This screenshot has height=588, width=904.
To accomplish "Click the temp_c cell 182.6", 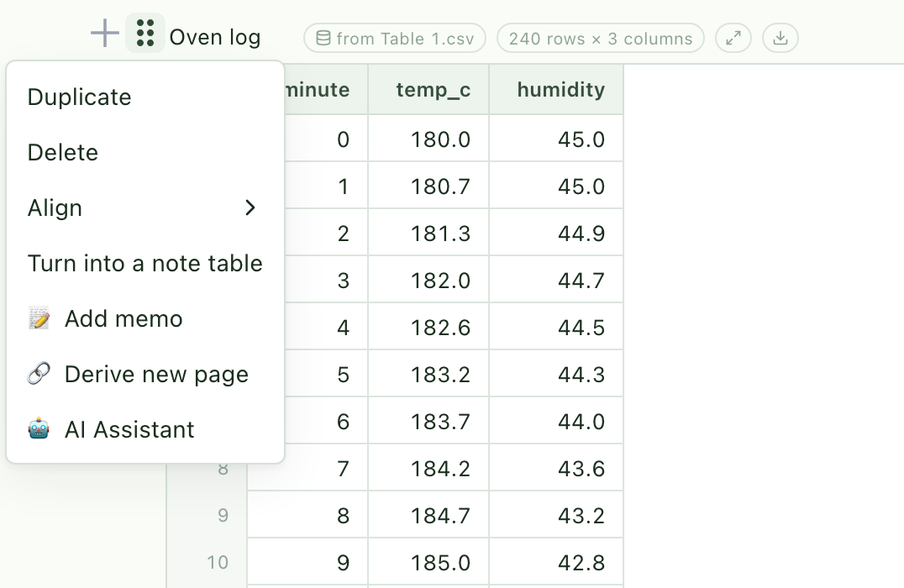I will pos(428,326).
